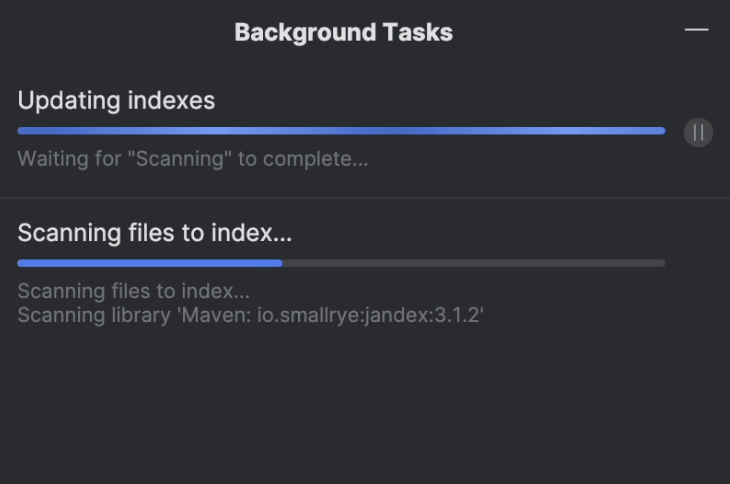This screenshot has height=484, width=730.
Task: Minimize the Background Tasks popup
Action: tap(696, 30)
